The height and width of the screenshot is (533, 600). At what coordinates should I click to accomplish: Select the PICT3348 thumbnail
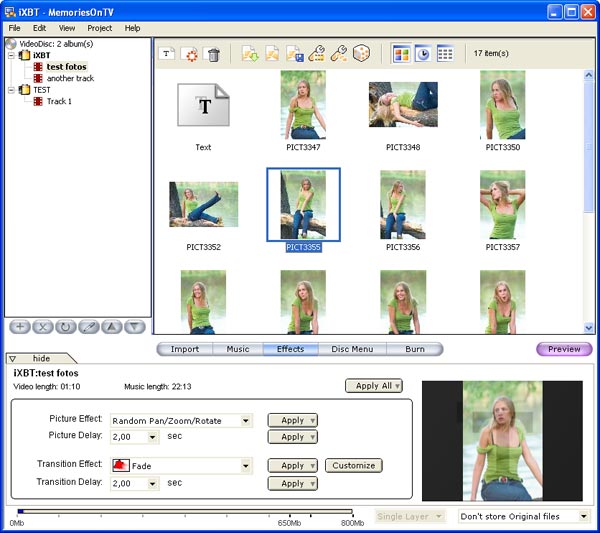pyautogui.click(x=403, y=105)
